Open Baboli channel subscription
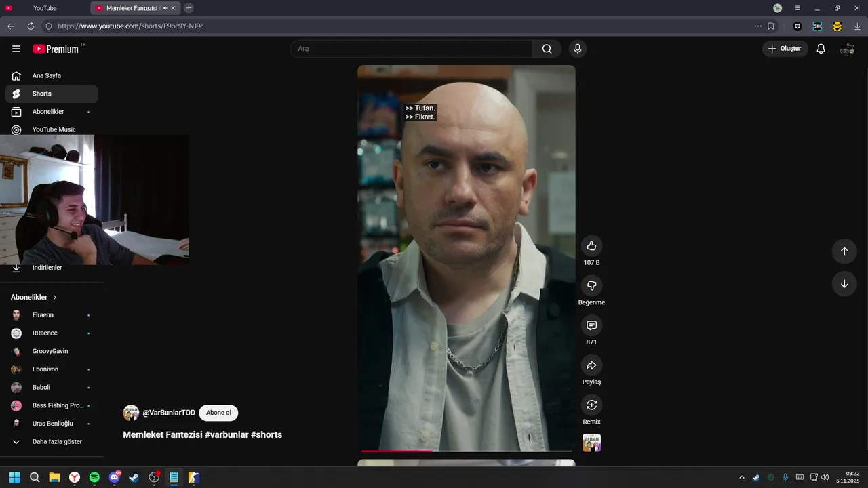The image size is (868, 488). [52, 388]
